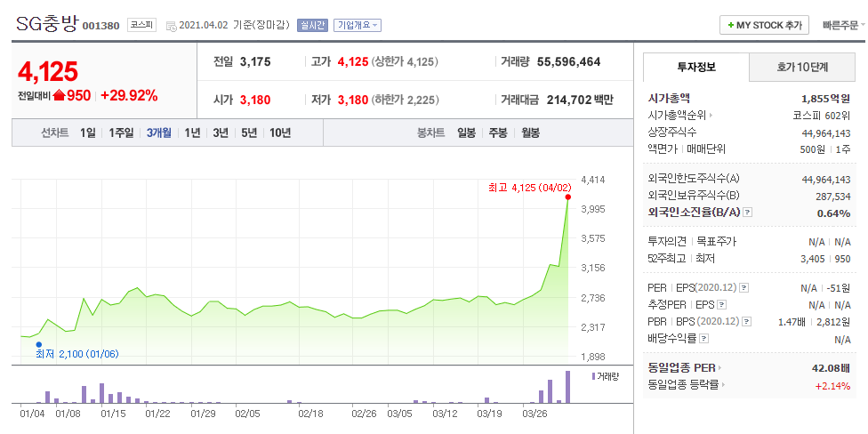Click help icon next to 추정PER EPS

pos(722,304)
